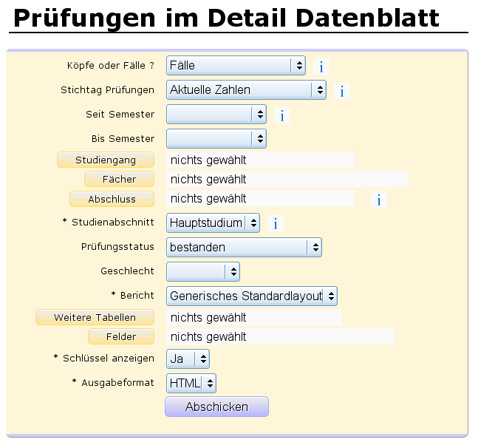Click the Prüfungsstatus label
This screenshot has height=448, width=478.
tap(117, 246)
